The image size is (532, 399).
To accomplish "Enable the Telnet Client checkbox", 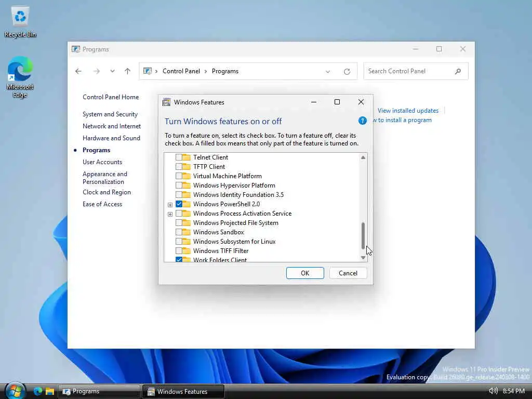I will (179, 157).
